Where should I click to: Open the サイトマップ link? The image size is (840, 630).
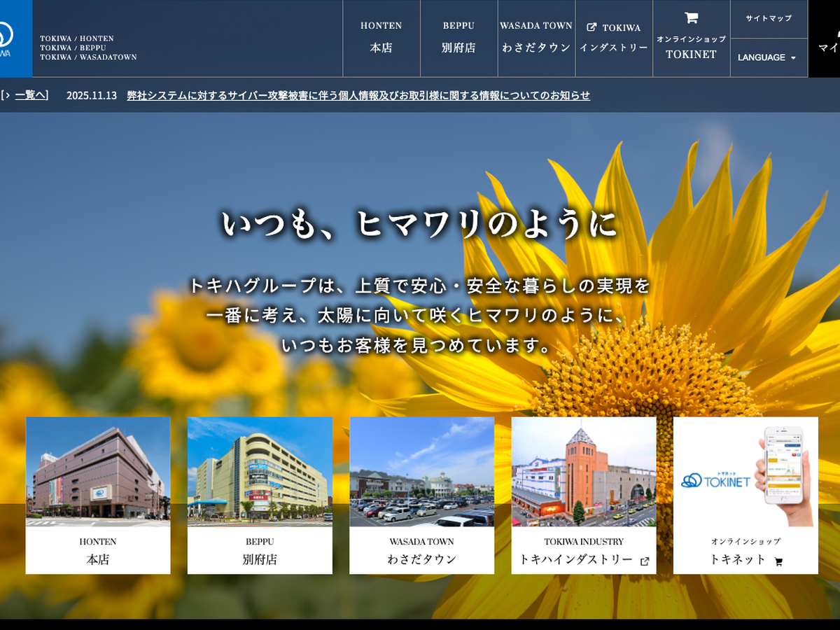click(768, 19)
